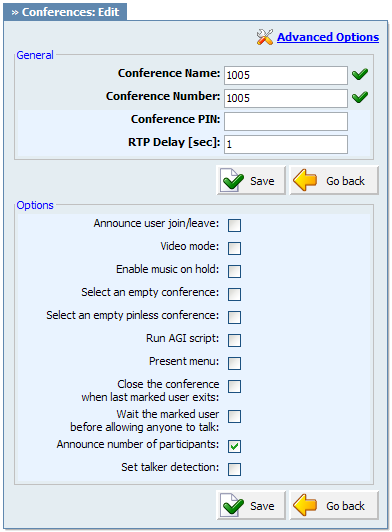Open the Advanced Options link

(328, 37)
